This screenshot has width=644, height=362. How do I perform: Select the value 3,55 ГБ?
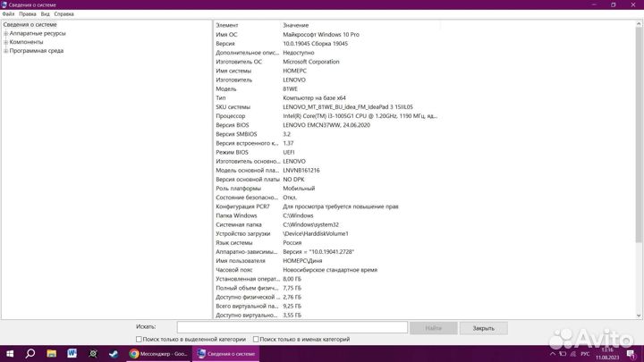[x=292, y=316]
